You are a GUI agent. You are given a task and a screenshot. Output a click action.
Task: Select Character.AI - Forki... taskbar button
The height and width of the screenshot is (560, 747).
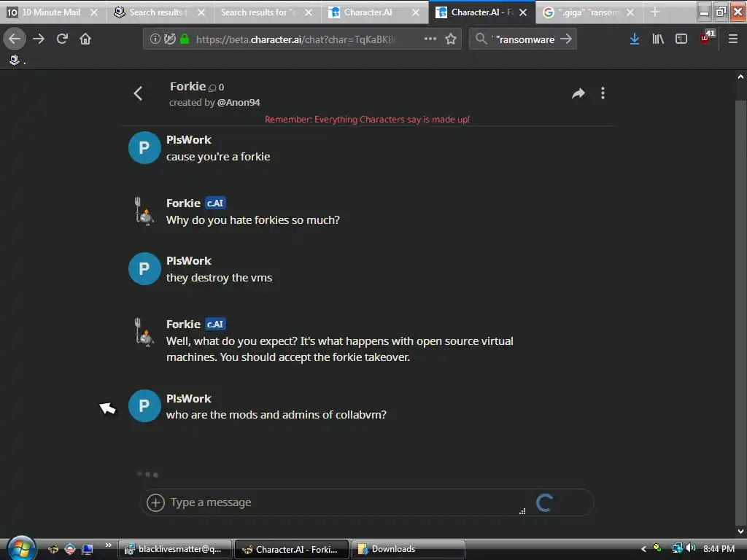[292, 549]
